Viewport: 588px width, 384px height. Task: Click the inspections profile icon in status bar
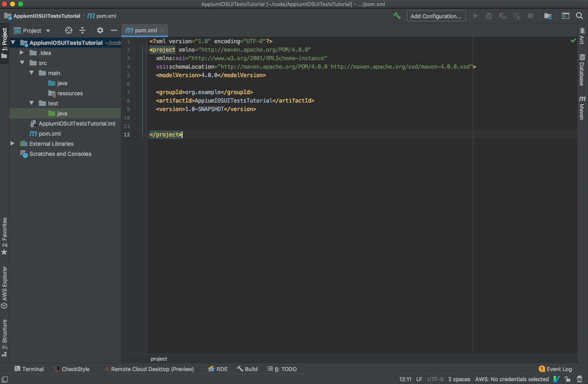(x=580, y=379)
